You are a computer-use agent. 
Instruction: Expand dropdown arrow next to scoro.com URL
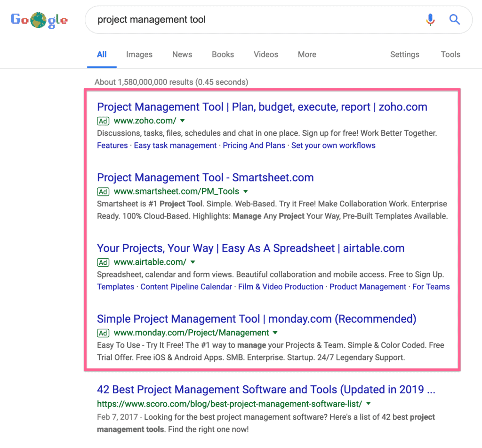coord(369,403)
